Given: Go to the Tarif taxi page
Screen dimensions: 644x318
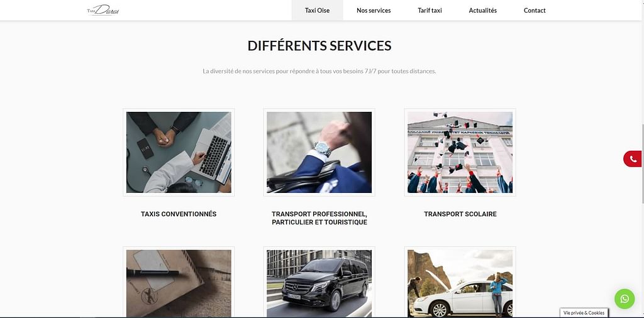Looking at the screenshot, I should (430, 10).
